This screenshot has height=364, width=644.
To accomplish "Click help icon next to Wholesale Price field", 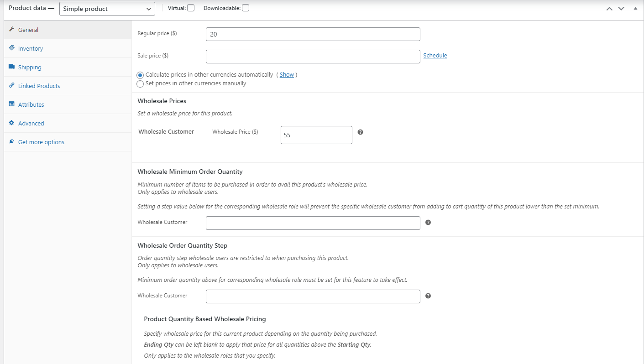I will 360,132.
